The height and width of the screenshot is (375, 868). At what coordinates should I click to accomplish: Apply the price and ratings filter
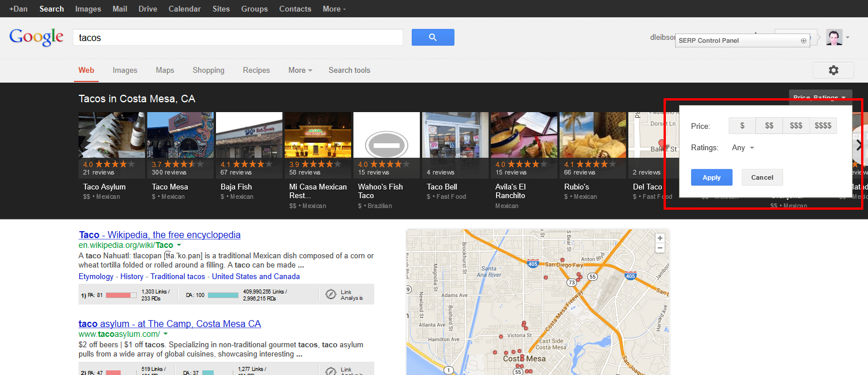tap(711, 177)
